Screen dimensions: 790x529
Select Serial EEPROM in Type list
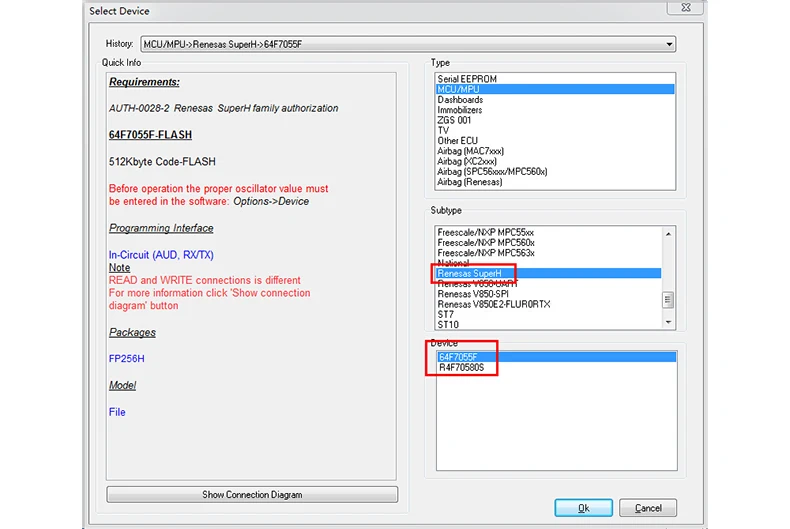point(555,79)
